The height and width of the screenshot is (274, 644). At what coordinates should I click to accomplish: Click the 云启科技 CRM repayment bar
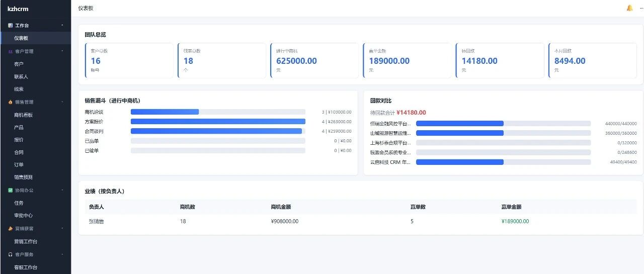point(503,162)
